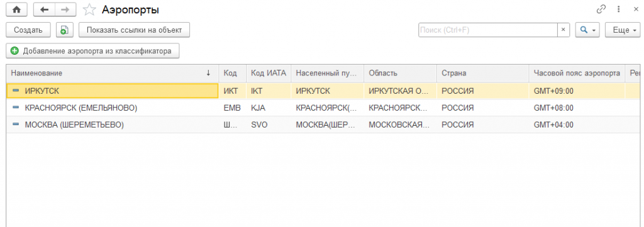Copy link via the chain icon
Screen dimensions: 644x227
click(601, 9)
